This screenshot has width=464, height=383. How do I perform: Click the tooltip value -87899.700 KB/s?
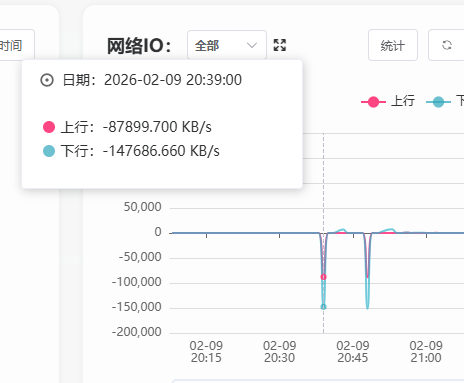157,127
